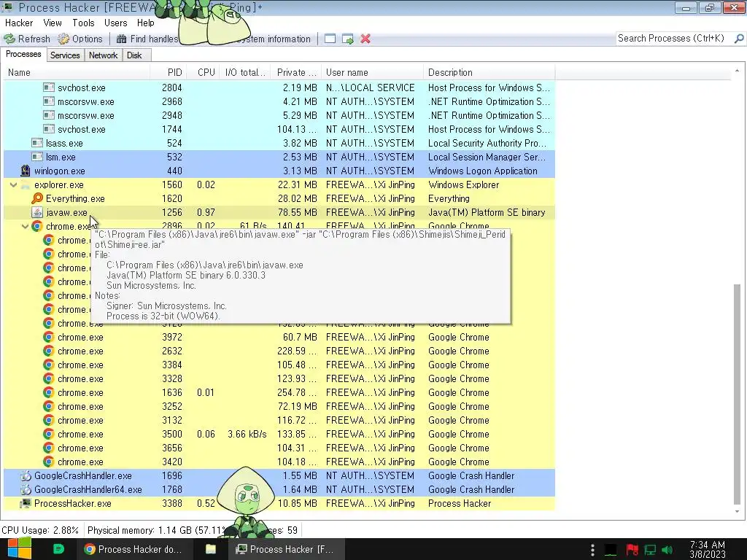Click the red flag tray icon

(632, 550)
